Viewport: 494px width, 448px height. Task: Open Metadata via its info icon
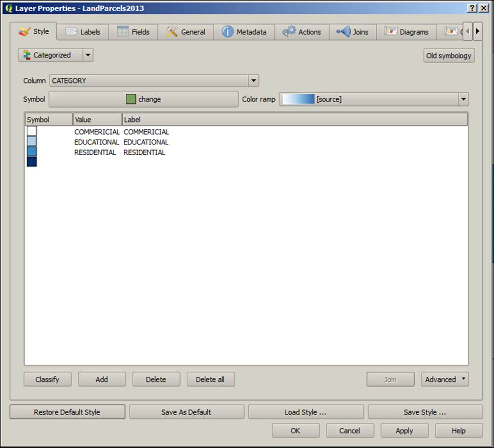click(x=227, y=31)
